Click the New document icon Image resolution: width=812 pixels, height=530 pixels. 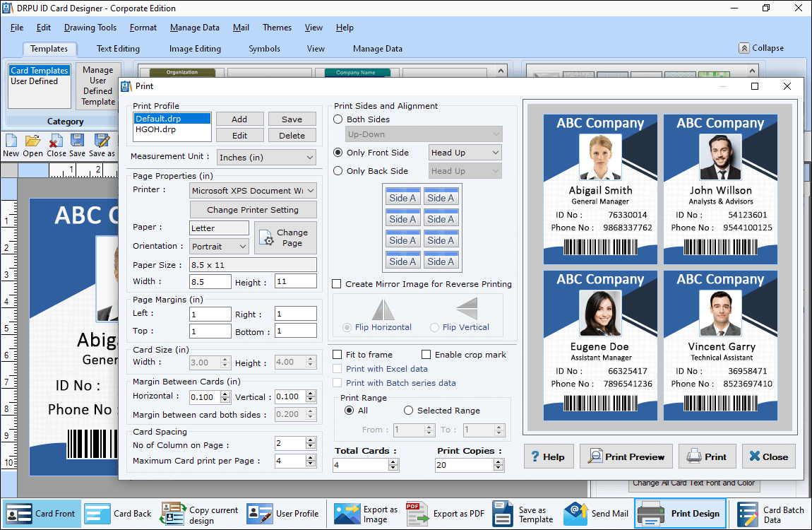[x=11, y=141]
